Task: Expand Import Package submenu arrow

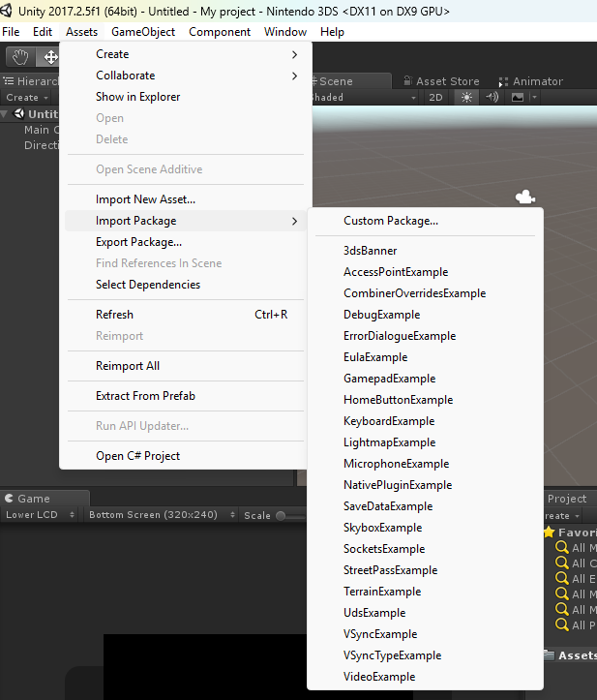Action: (294, 221)
